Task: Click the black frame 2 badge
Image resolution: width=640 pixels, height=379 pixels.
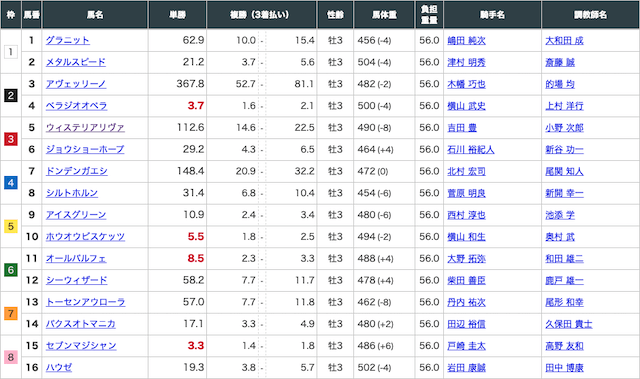Action: (11, 95)
